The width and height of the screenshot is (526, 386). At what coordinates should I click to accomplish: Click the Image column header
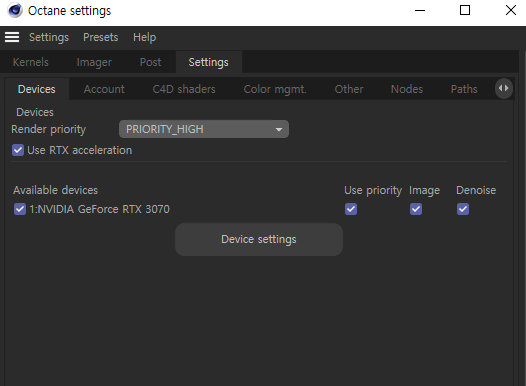[x=424, y=190]
